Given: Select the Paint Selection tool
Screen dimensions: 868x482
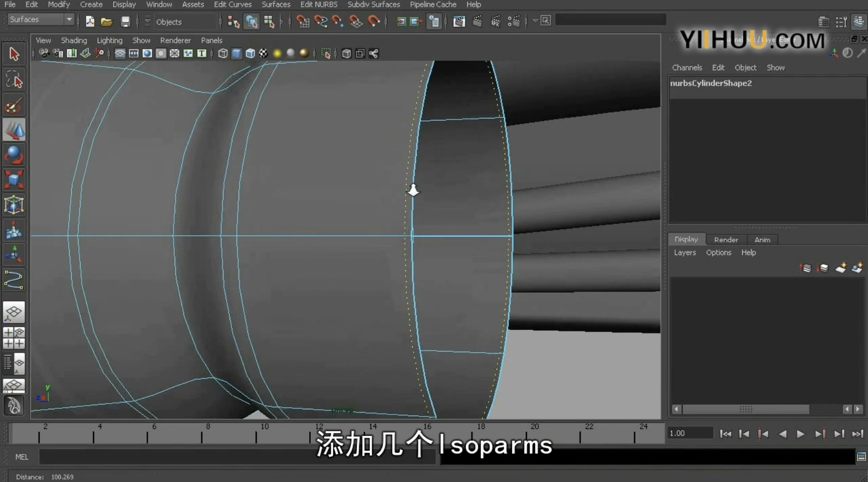Looking at the screenshot, I should pos(14,105).
